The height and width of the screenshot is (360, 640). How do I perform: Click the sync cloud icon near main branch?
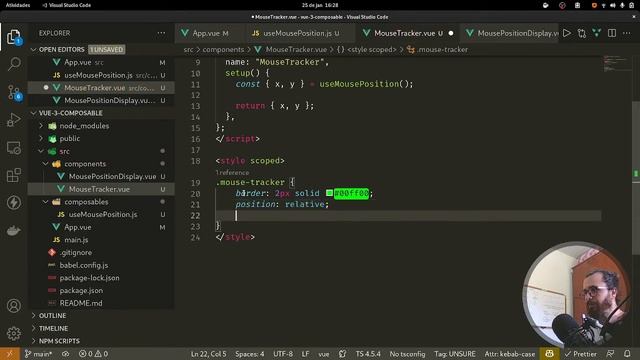(66, 354)
